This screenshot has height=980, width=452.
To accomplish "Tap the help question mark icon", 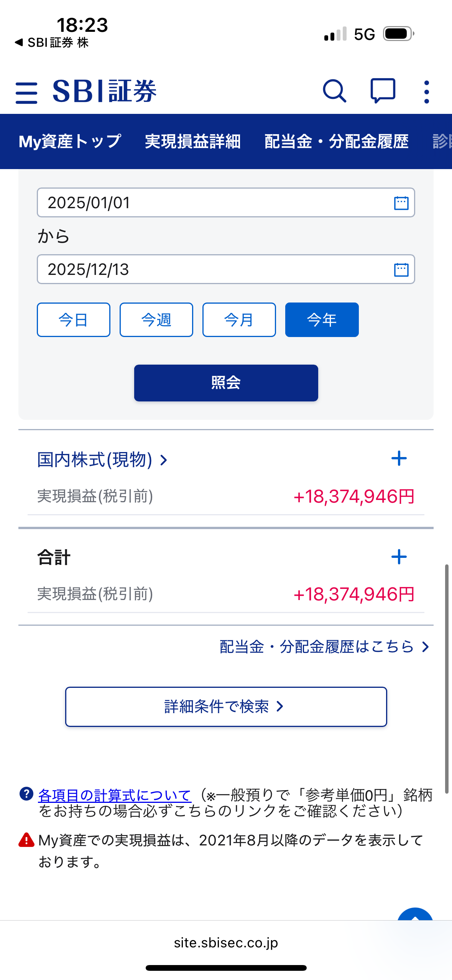I will tap(26, 794).
